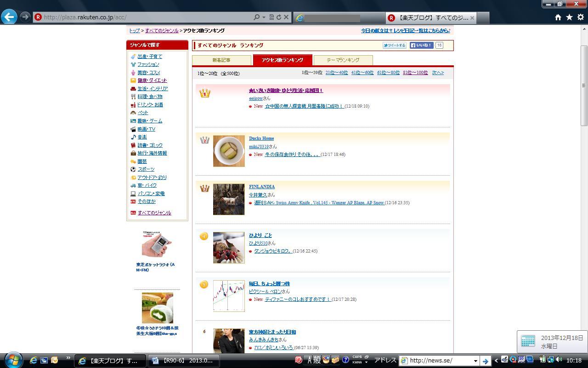Click the taskbar address input field
Screen dimensions: 588x368
pos(439,361)
